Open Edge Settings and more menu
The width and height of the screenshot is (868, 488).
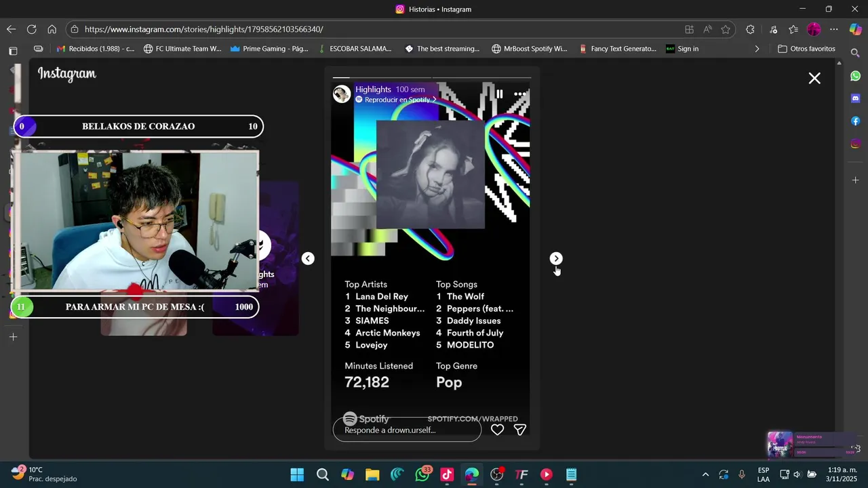click(834, 29)
